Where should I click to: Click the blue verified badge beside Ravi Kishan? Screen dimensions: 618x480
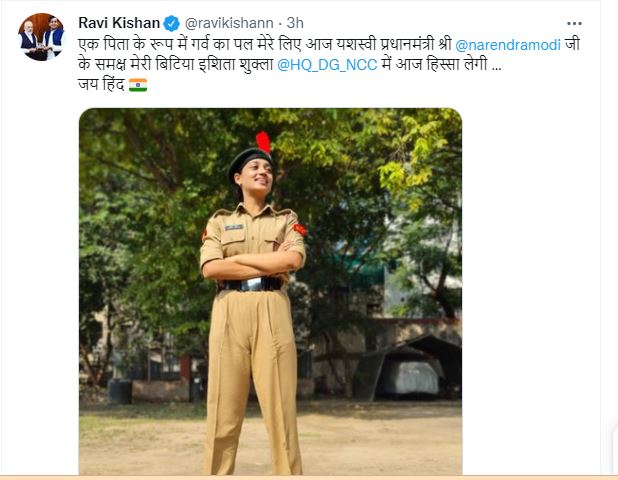[x=171, y=23]
